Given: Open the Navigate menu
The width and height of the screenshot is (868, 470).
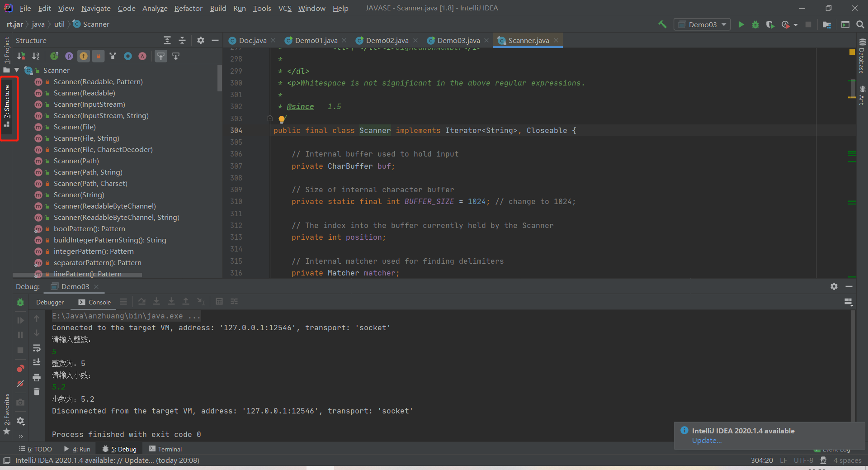Looking at the screenshot, I should click(96, 8).
